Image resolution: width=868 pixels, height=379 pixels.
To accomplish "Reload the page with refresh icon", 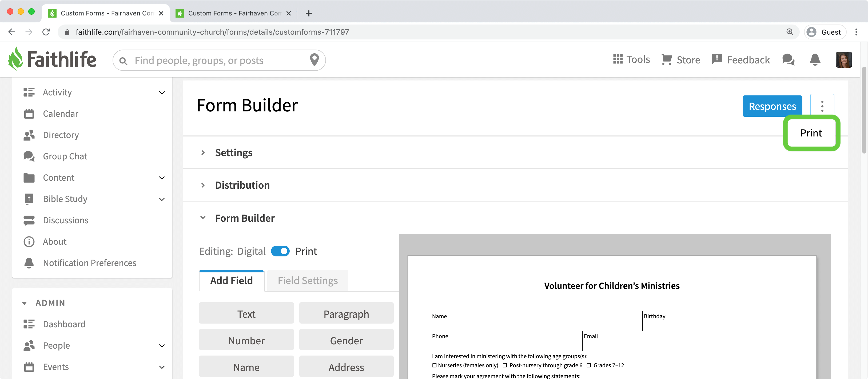I will [x=46, y=32].
